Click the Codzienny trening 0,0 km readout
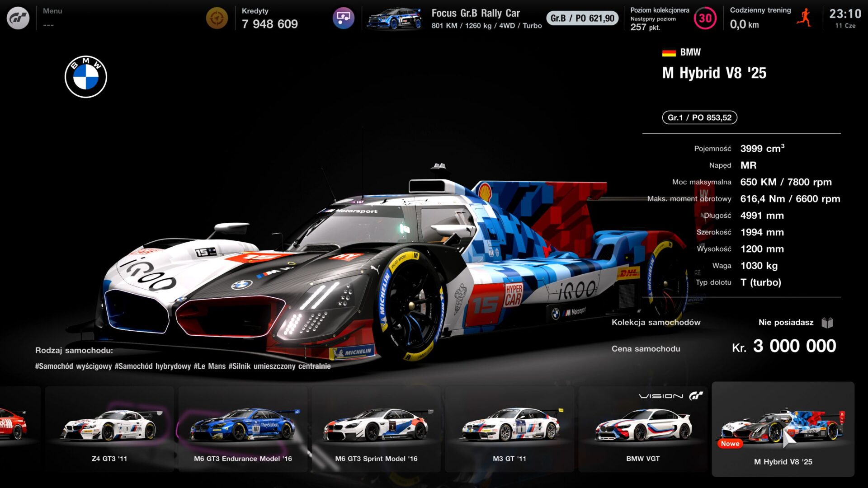The width and height of the screenshot is (868, 488). pyautogui.click(x=760, y=19)
